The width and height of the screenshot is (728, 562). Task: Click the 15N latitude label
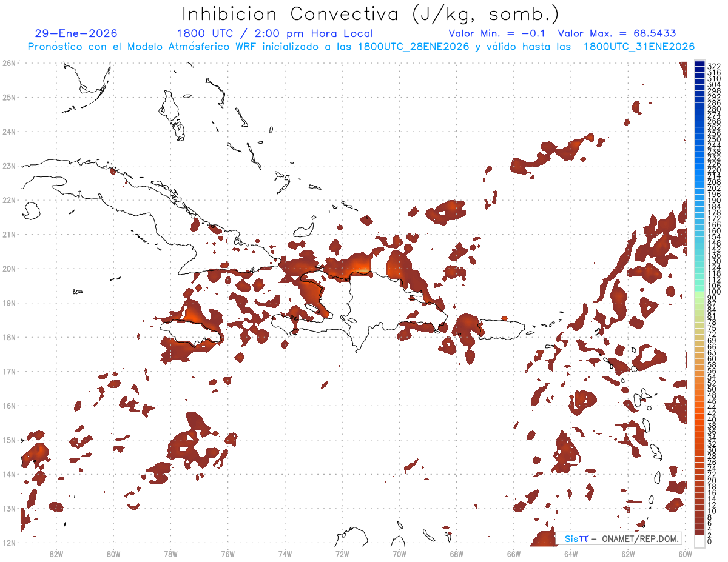(x=8, y=440)
